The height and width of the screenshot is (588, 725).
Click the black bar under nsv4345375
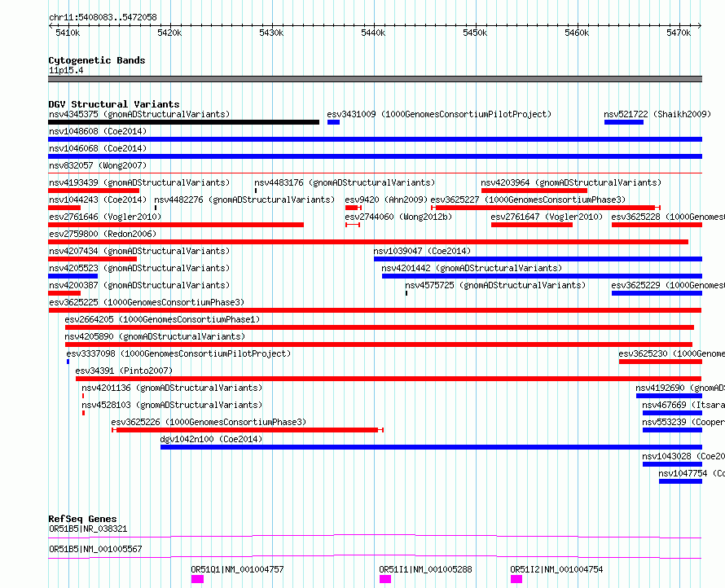[x=183, y=122]
